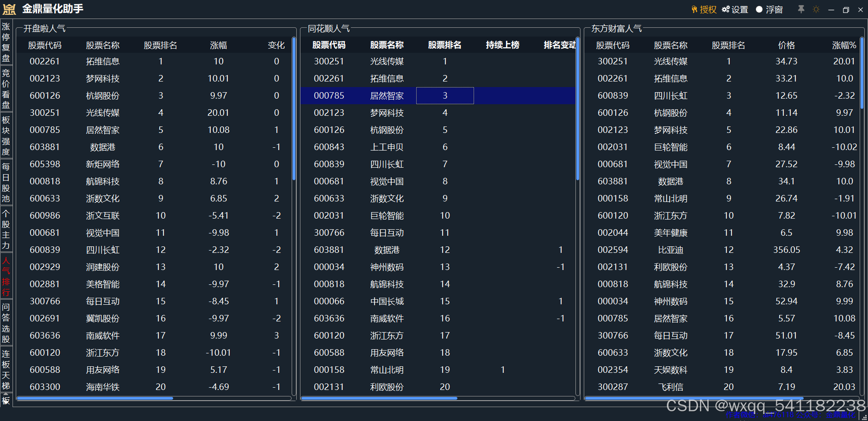
Task: Switch to the 个股主力 sidebar tab
Action: (x=6, y=229)
